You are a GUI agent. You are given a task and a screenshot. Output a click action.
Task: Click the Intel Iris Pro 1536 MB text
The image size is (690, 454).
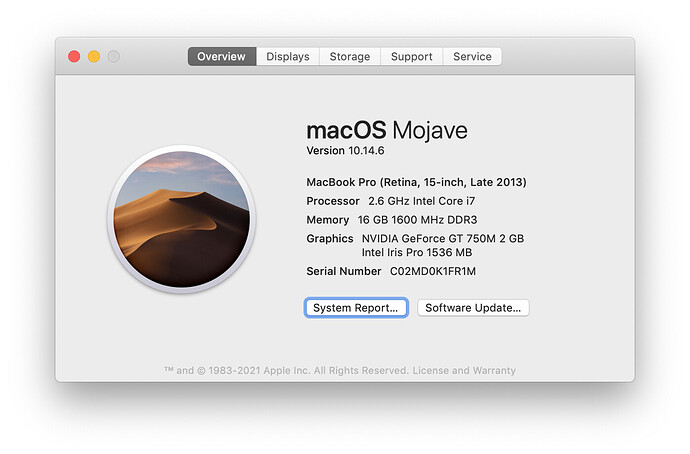pyautogui.click(x=417, y=252)
